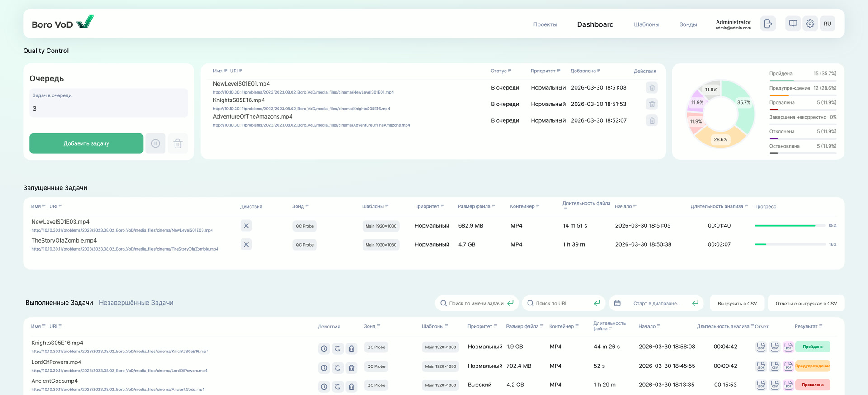Download the PDF report for AncientGods.mp4
This screenshot has width=868, height=395.
(x=788, y=385)
